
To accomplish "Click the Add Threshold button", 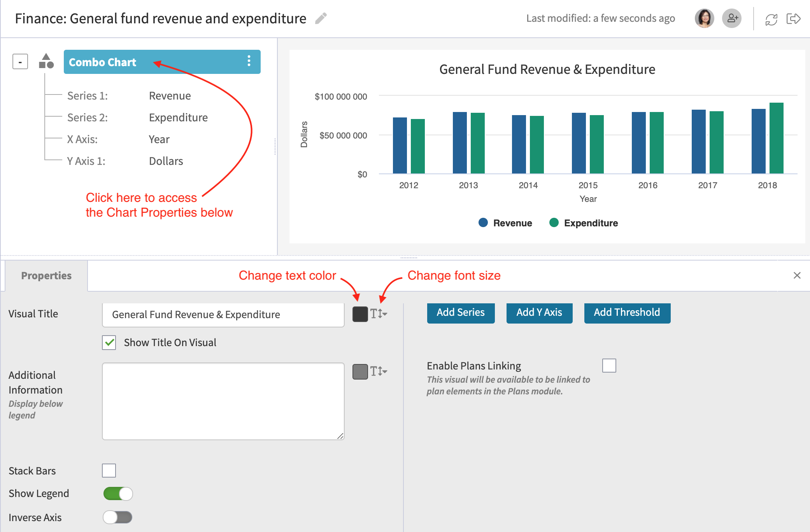I will (627, 313).
